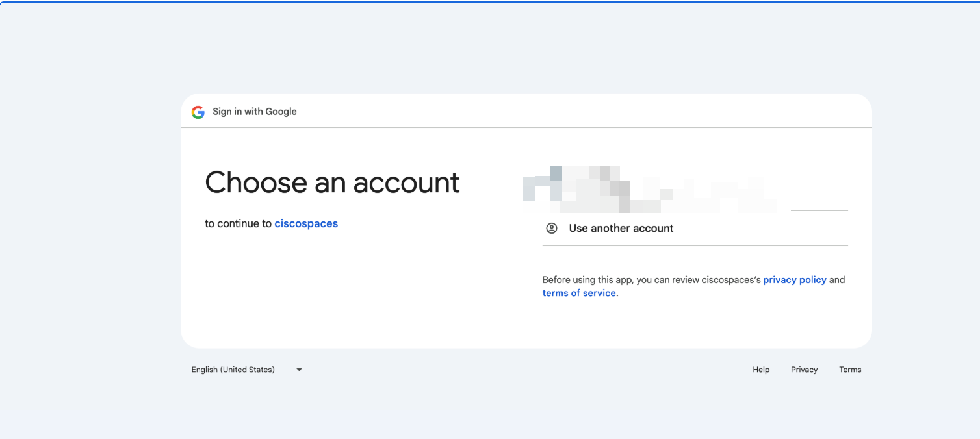Open Terms from the footer
This screenshot has height=439, width=980.
(x=850, y=369)
